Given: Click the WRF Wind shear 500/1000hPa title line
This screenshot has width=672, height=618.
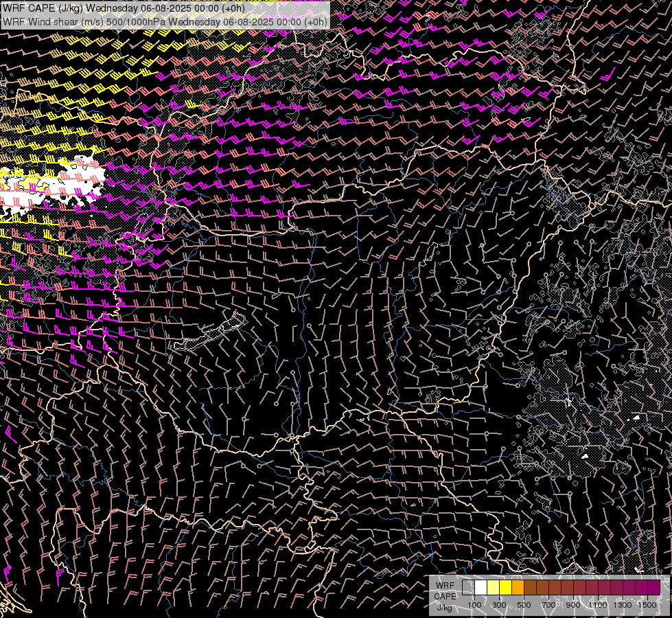Looking at the screenshot, I should click(x=165, y=21).
